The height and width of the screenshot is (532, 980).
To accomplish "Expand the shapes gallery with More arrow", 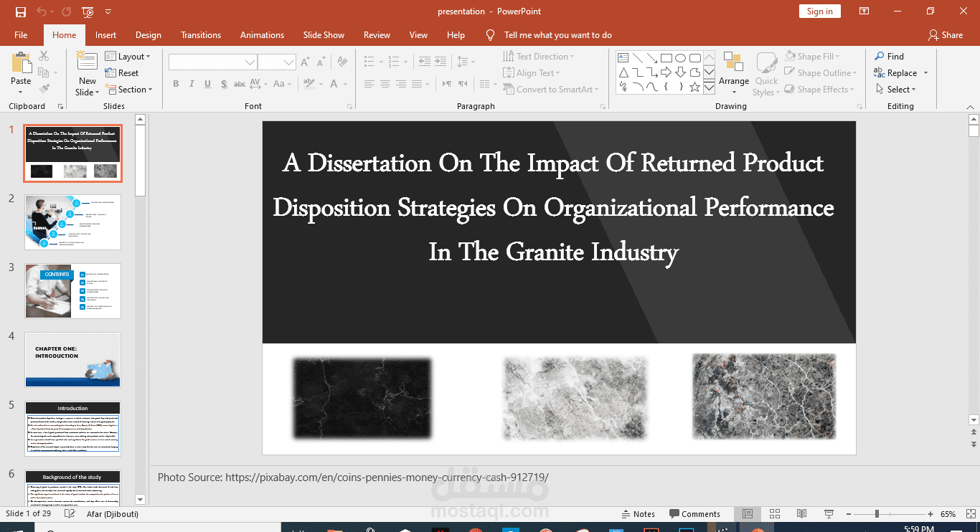I will pyautogui.click(x=709, y=87).
